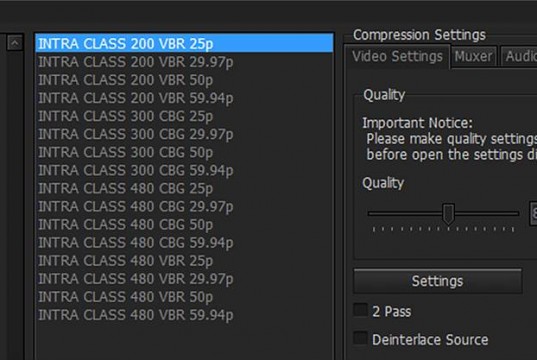The height and width of the screenshot is (360, 537).
Task: Click the Quality slider handle
Action: point(448,214)
